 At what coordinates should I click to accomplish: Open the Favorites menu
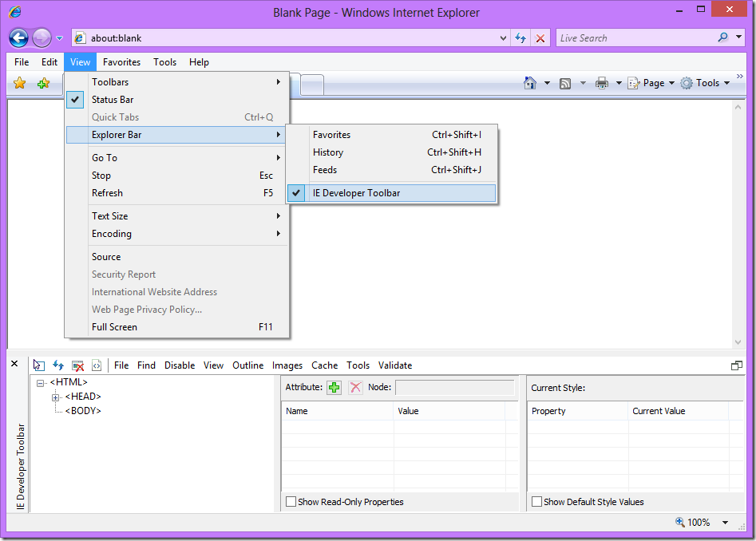click(x=121, y=62)
